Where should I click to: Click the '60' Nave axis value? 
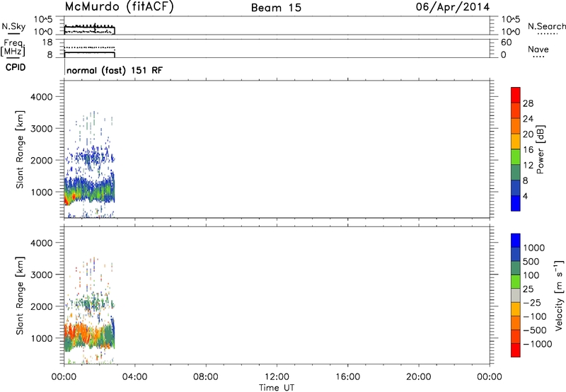click(x=506, y=42)
